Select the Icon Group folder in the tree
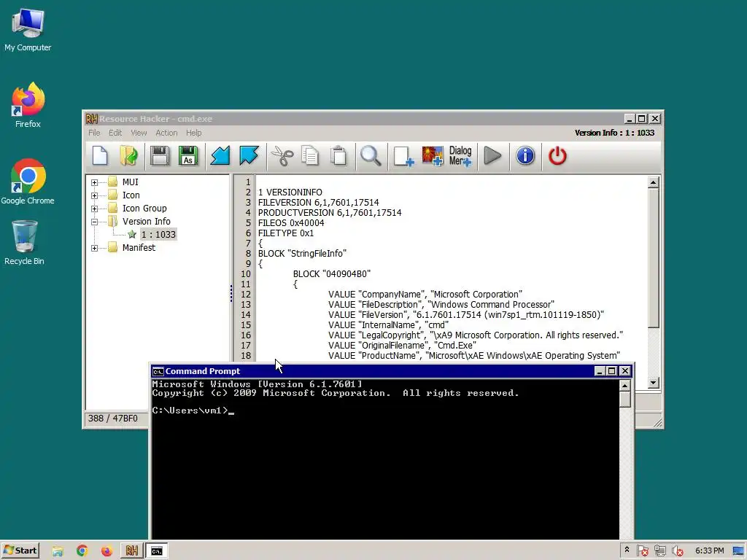Image resolution: width=747 pixels, height=560 pixels. (144, 208)
